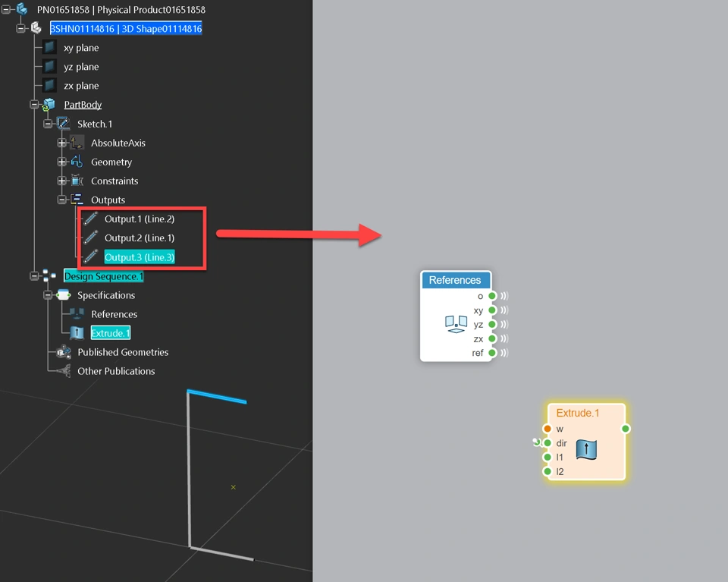Click the ref output port on References
Viewport: 728px width, 582px height.
(x=492, y=353)
